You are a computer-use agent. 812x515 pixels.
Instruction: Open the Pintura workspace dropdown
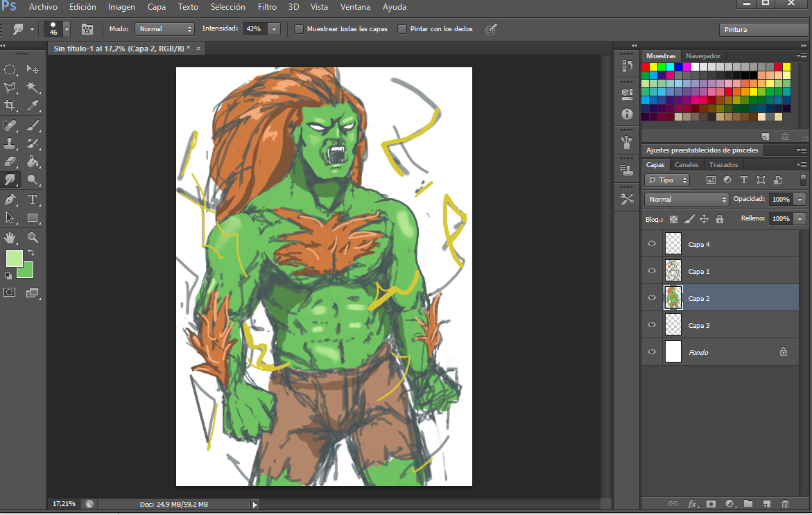click(764, 30)
